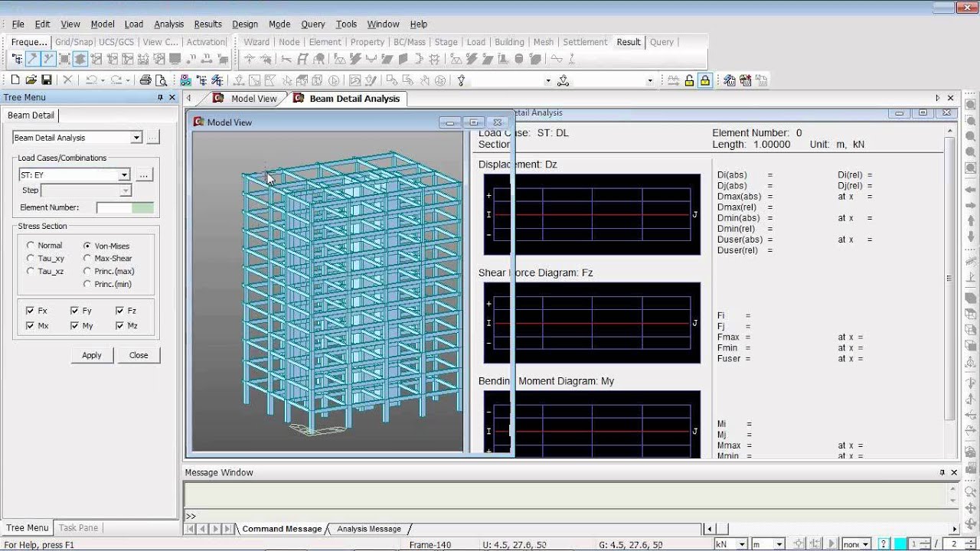Click the Save floppy disk icon
This screenshot has width=980, height=551.
click(x=47, y=80)
